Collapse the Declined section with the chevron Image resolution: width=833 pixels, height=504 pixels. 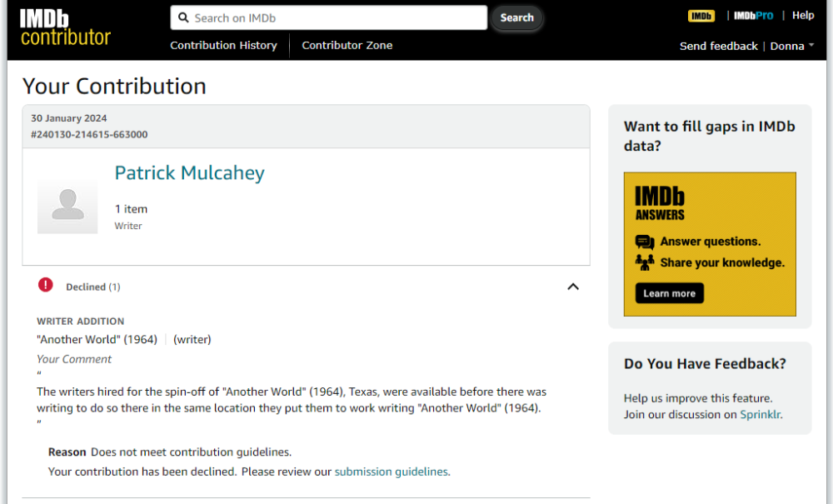point(573,286)
